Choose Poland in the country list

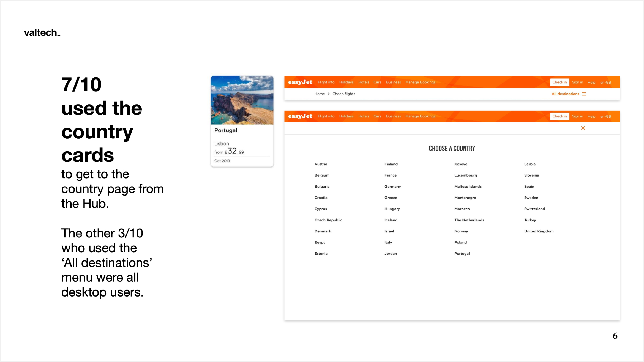point(460,242)
